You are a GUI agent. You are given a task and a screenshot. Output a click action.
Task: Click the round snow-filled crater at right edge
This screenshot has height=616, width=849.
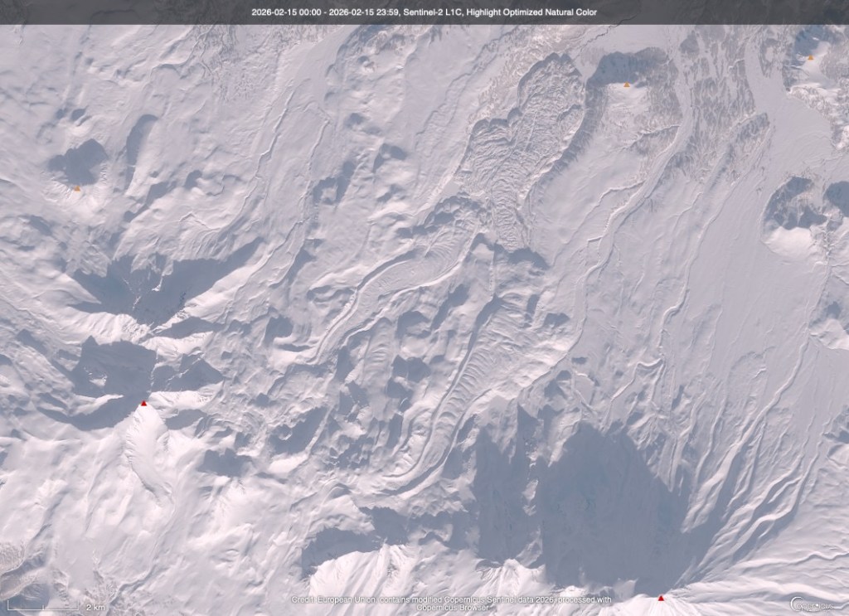coord(793,240)
